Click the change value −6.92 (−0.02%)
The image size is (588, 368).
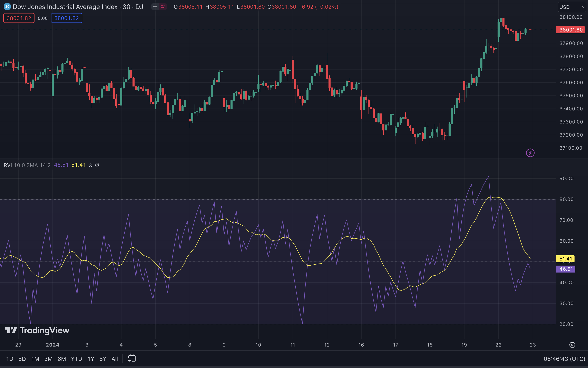point(318,7)
